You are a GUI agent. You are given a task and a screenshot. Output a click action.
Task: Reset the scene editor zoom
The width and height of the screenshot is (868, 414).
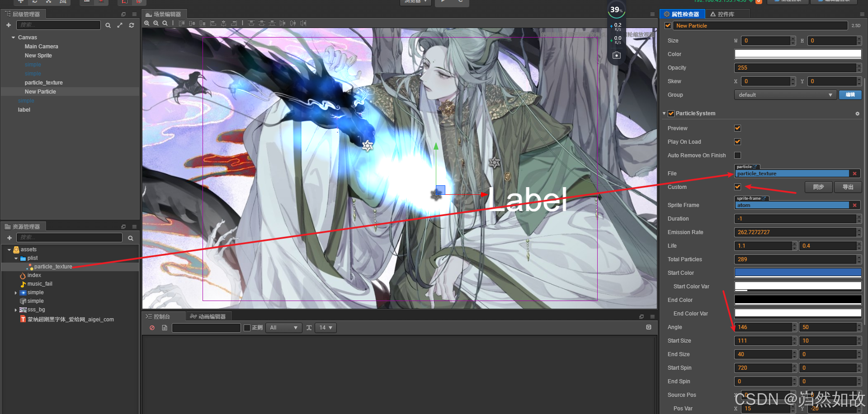click(165, 23)
